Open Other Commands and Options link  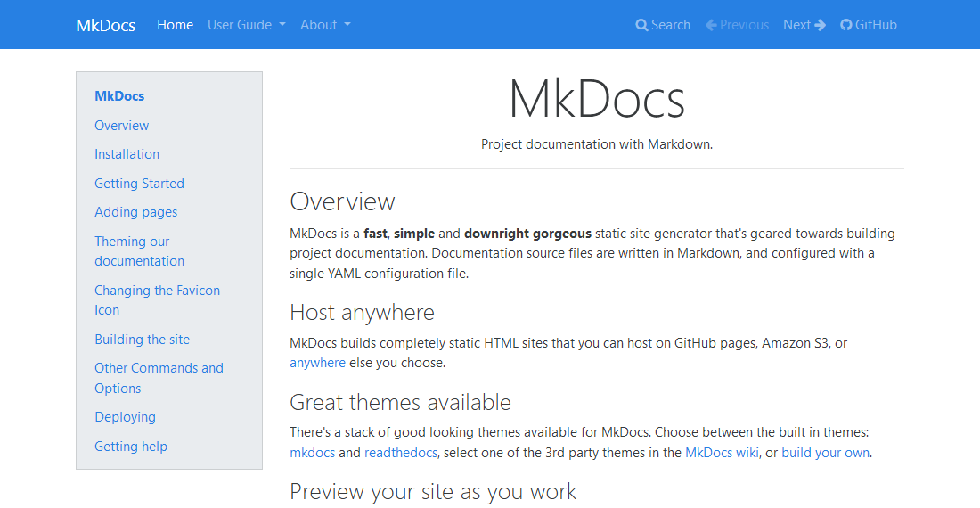[x=159, y=378]
